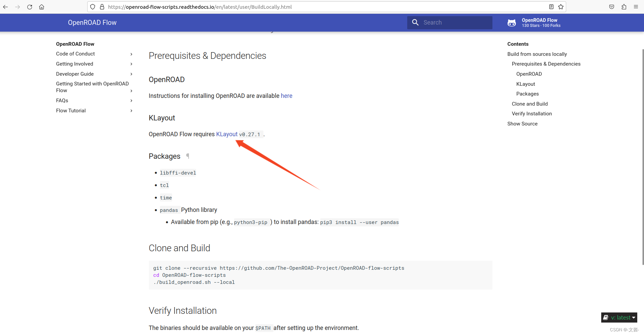Expand the Flow Tutorial chevron
This screenshot has height=335, width=644.
[x=131, y=111]
